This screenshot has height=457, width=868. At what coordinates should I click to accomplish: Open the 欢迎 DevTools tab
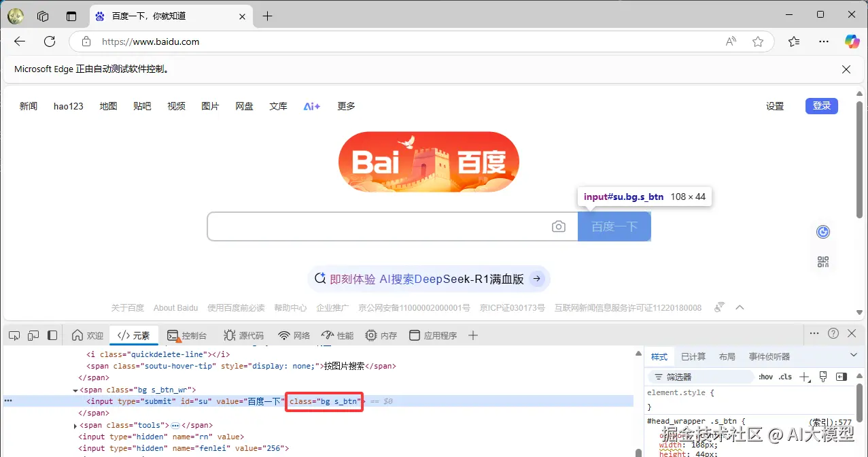[x=88, y=335]
